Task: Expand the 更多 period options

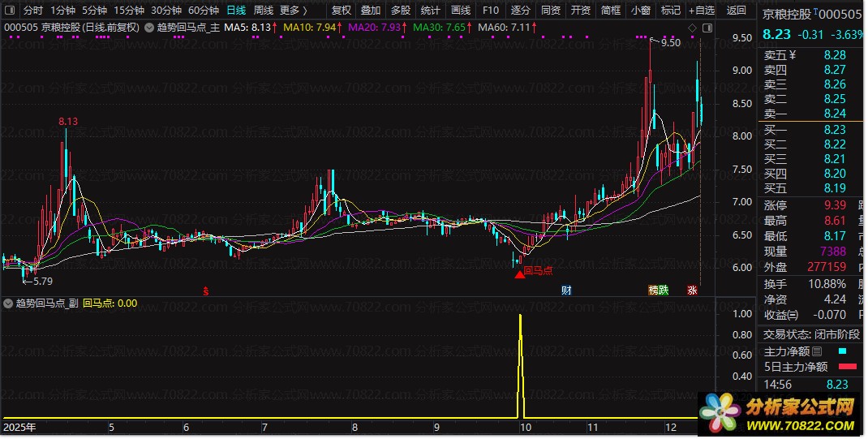Action: point(294,11)
